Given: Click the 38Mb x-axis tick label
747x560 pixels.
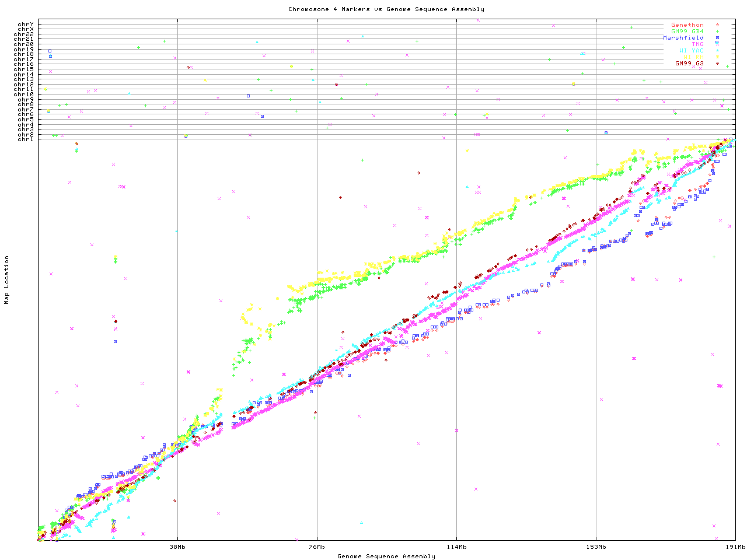Looking at the screenshot, I should coord(177,547).
